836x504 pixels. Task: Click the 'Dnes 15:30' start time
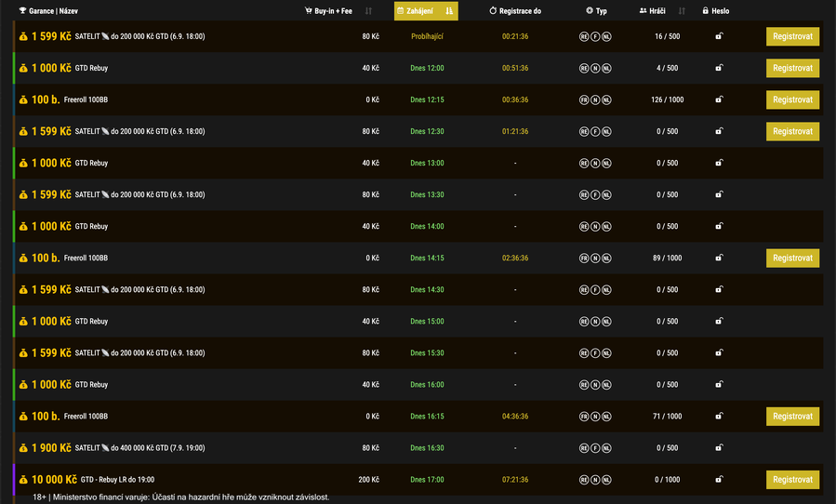[427, 352]
